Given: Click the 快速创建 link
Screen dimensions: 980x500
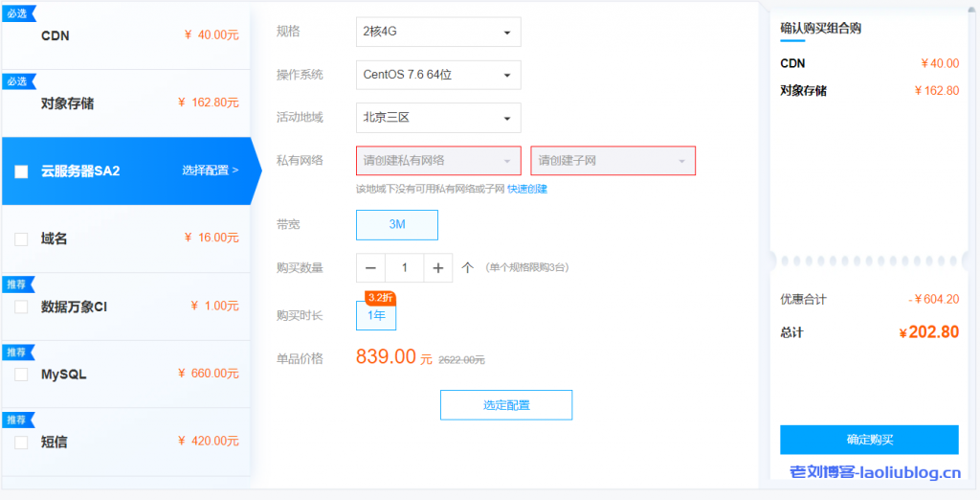Looking at the screenshot, I should pos(527,190).
